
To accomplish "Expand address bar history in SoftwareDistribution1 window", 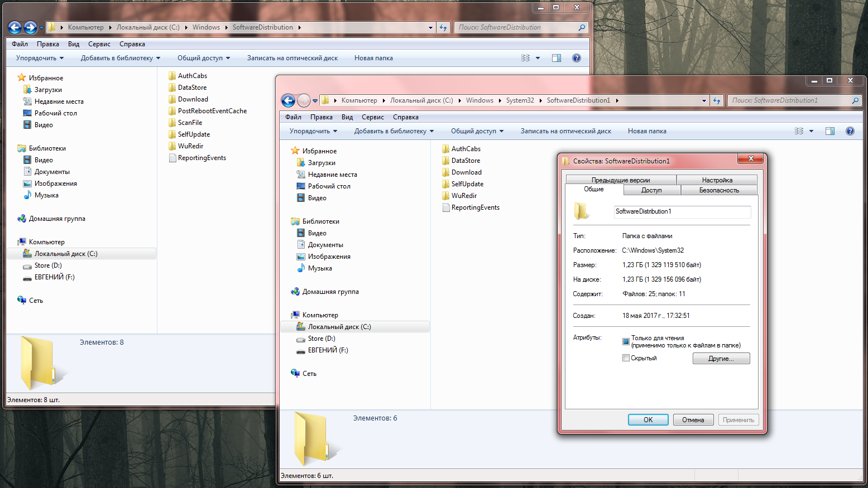I will 704,100.
